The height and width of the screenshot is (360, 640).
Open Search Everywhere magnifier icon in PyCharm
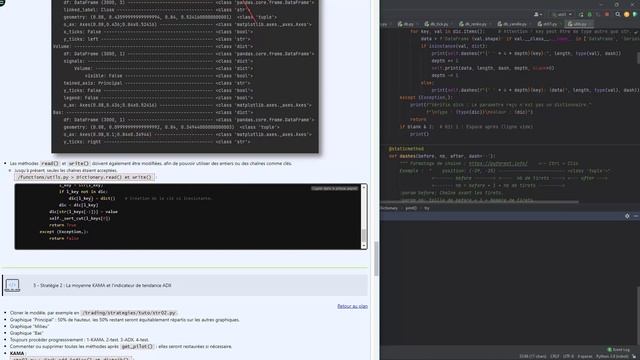[618, 14]
